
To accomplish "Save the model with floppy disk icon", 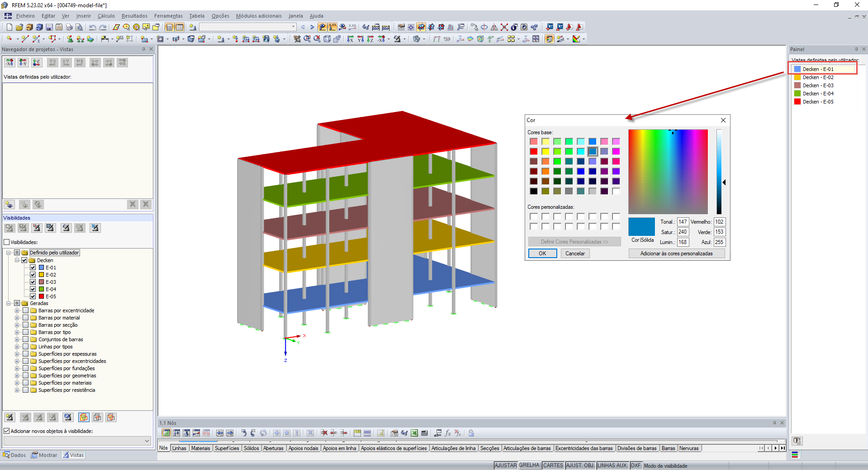I will (x=49, y=27).
